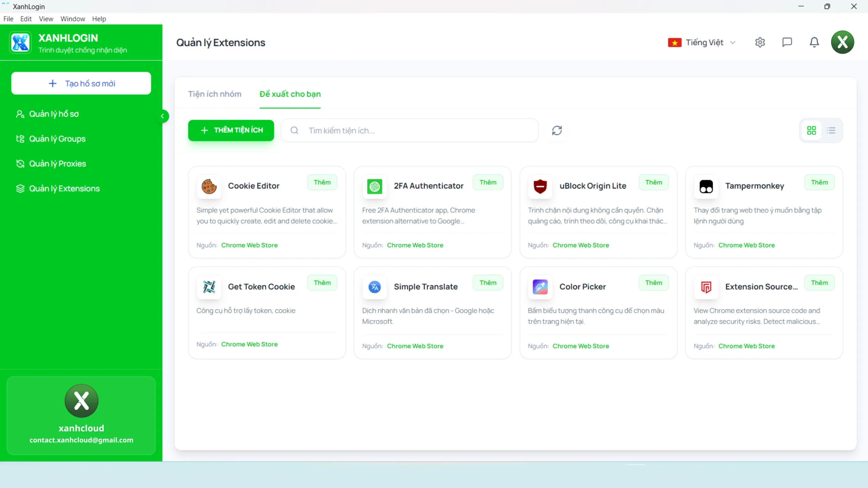Open the Edit menu
868x488 pixels.
coord(26,19)
